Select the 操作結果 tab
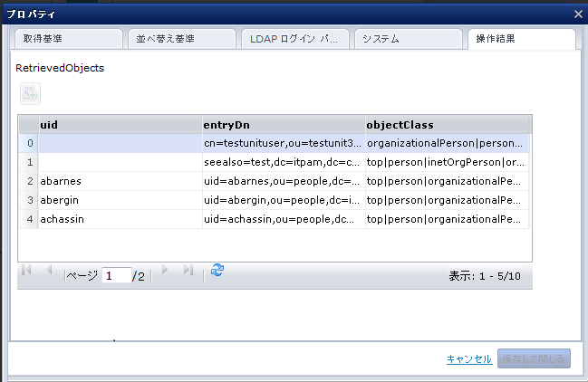Screen dimensions: 588x382 point(522,39)
